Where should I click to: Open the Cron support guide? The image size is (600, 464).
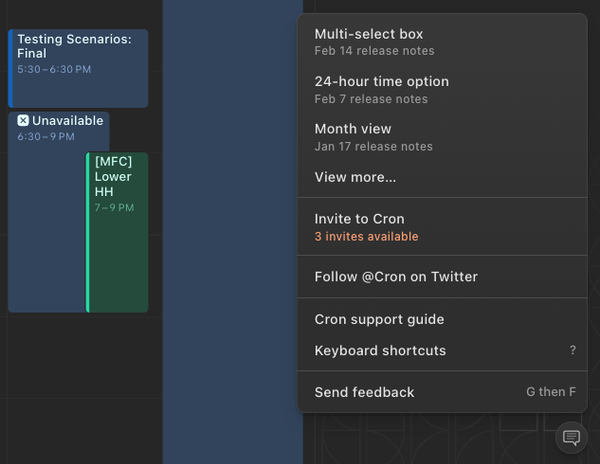442,319
